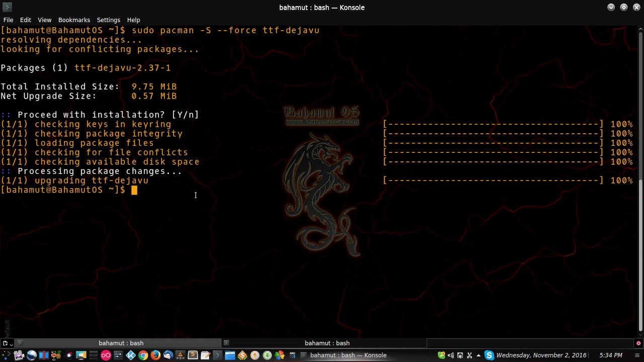The image size is (644, 362).
Task: Launch Firefox from the taskbar
Action: click(155, 355)
